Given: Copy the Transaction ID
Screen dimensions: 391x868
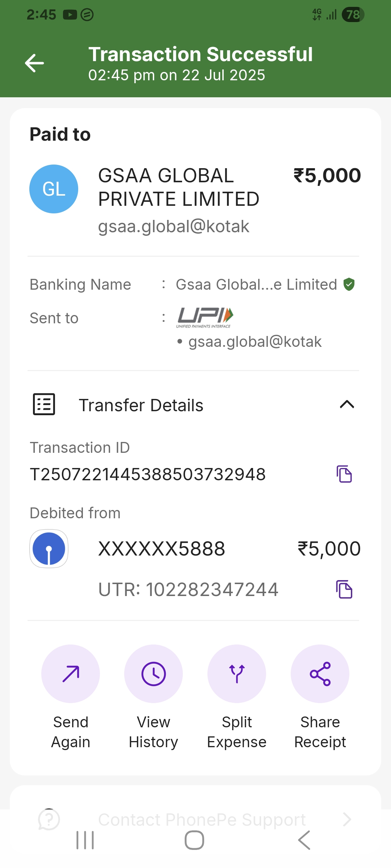Looking at the screenshot, I should tap(344, 474).
